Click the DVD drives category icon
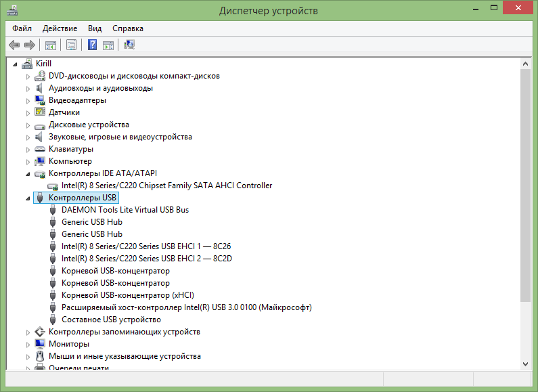This screenshot has width=538, height=392. point(40,76)
